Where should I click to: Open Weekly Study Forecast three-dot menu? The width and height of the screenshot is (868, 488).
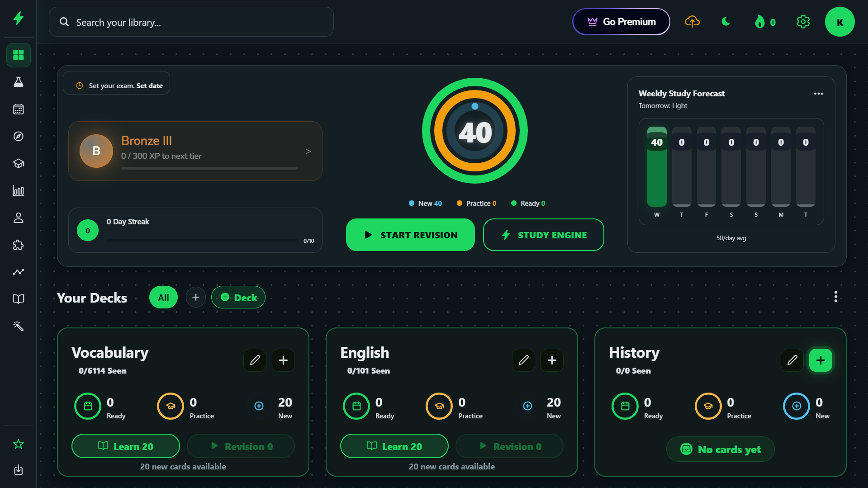click(x=819, y=94)
